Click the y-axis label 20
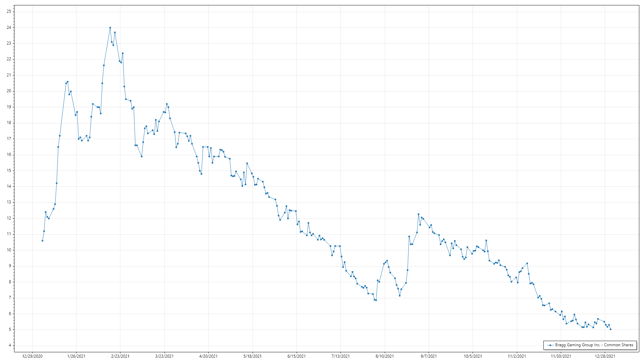Viewport: 644px width, 362px height. (9, 91)
